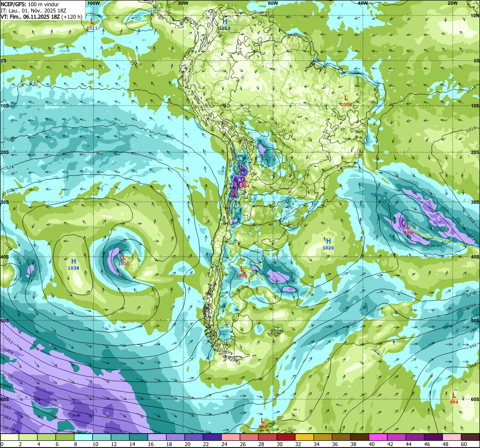Click the 992 isobar label in the southeast
The image size is (480, 448).
(x=473, y=346)
